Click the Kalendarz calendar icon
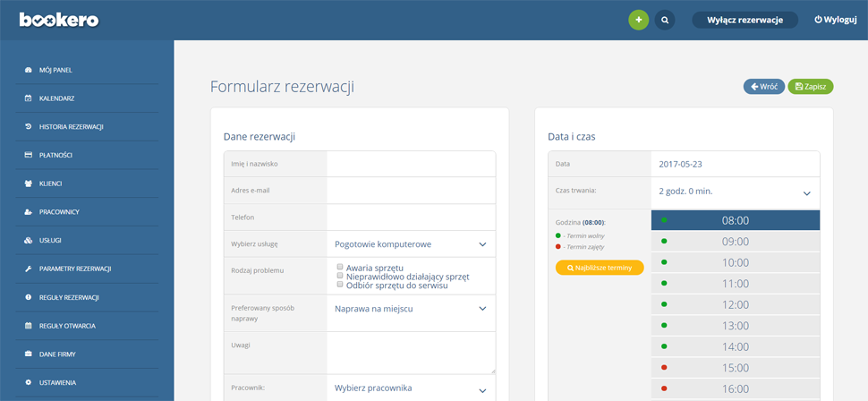Screen dimensions: 868x401 pos(29,98)
